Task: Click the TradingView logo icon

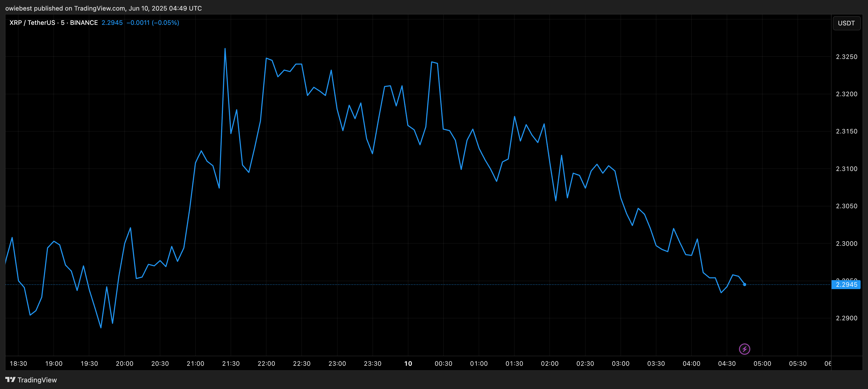Action: (x=10, y=379)
